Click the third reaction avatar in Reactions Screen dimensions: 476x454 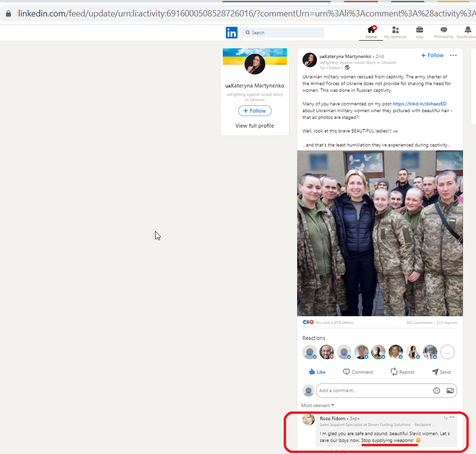point(344,352)
